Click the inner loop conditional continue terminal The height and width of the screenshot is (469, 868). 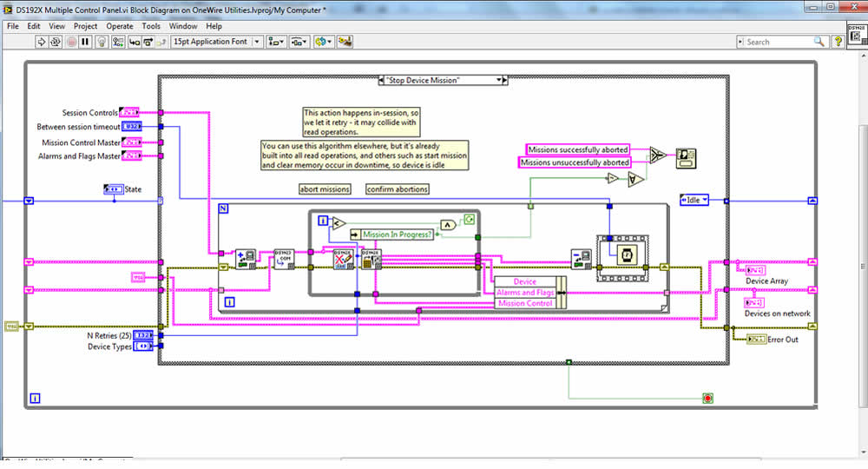[469, 220]
